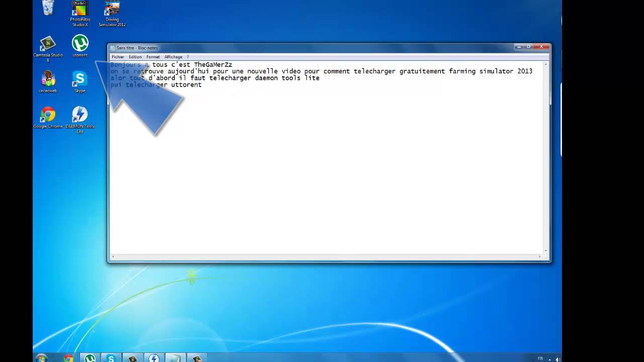Open the Fichier menu in Notepad
The image size is (644, 362).
118,57
